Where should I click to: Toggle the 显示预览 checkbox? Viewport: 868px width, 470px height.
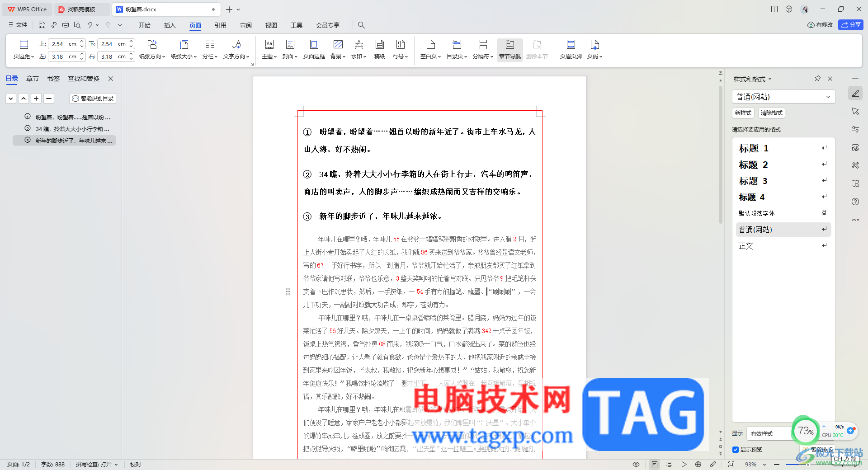click(x=736, y=449)
